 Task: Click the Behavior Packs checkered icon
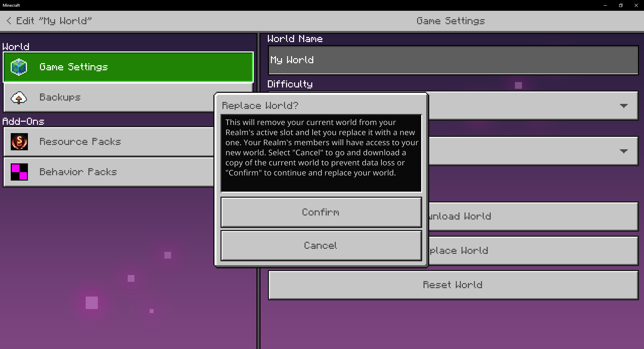tap(19, 172)
